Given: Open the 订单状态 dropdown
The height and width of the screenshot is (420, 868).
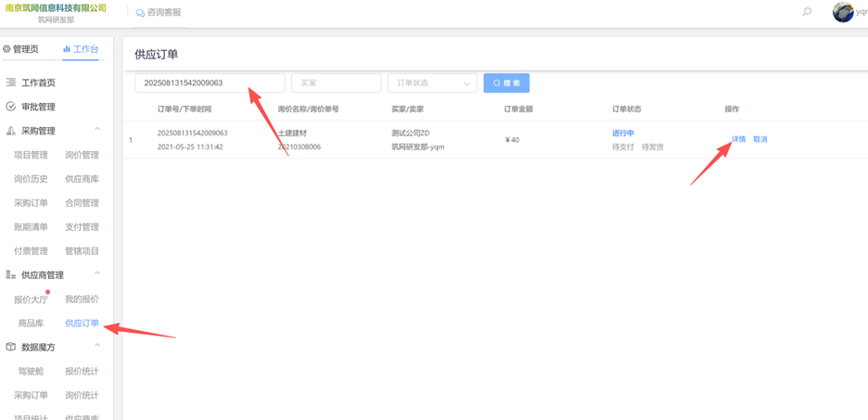Looking at the screenshot, I should [431, 83].
